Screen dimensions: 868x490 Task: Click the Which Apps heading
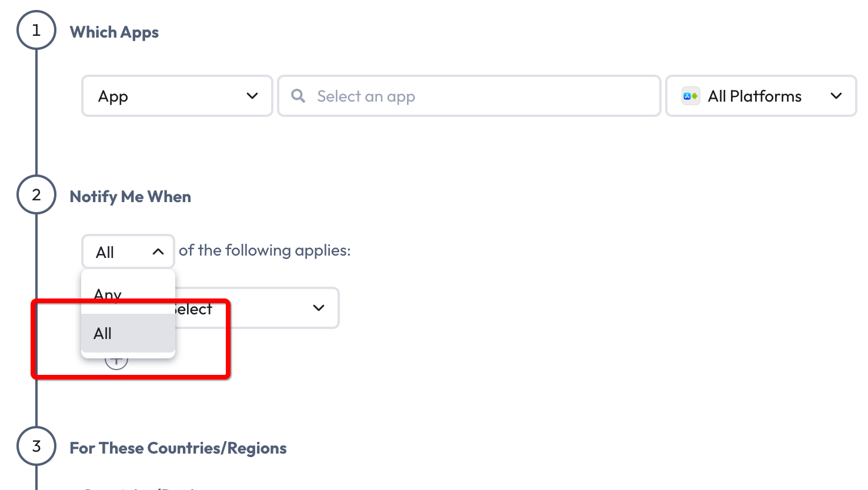pos(114,32)
